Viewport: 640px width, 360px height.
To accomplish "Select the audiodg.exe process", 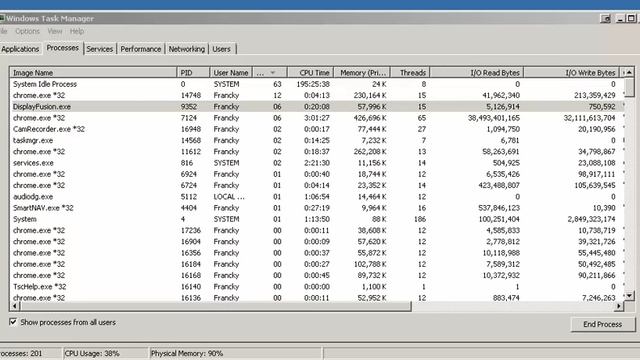I will [x=317, y=196].
